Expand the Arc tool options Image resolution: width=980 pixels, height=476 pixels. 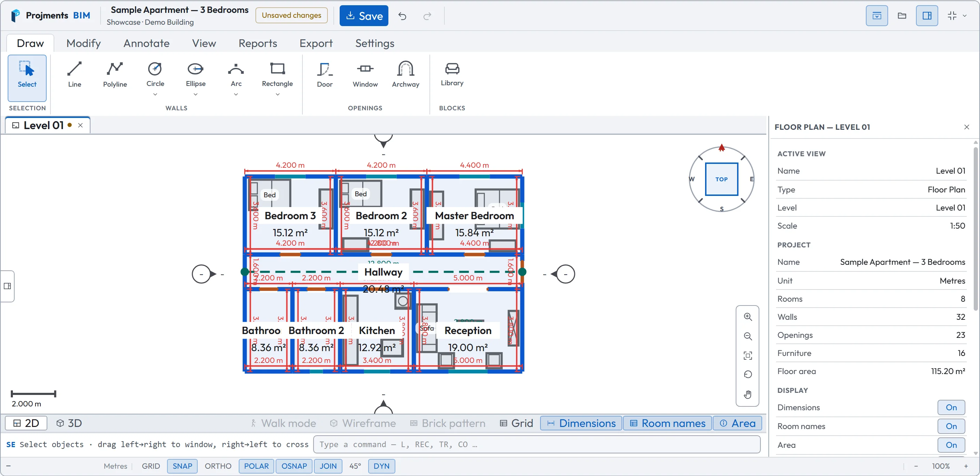coord(236,94)
